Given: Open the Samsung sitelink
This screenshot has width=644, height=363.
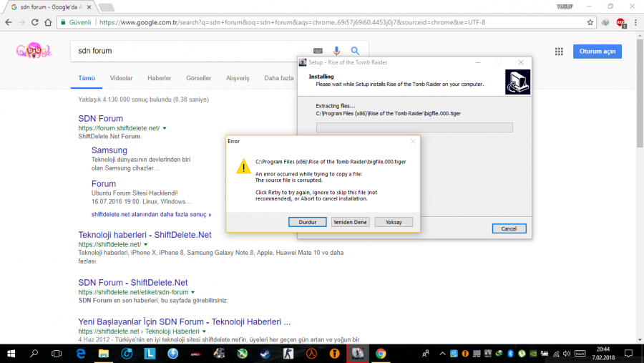Looking at the screenshot, I should (109, 150).
